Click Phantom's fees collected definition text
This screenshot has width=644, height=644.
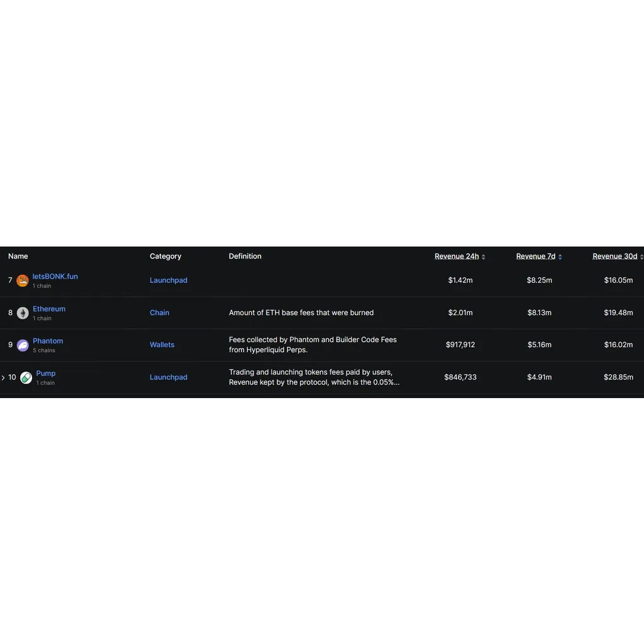coord(313,345)
